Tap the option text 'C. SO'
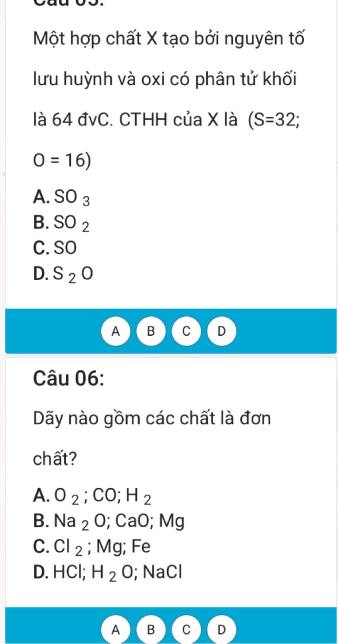The width and height of the screenshot is (338, 644). (x=55, y=248)
